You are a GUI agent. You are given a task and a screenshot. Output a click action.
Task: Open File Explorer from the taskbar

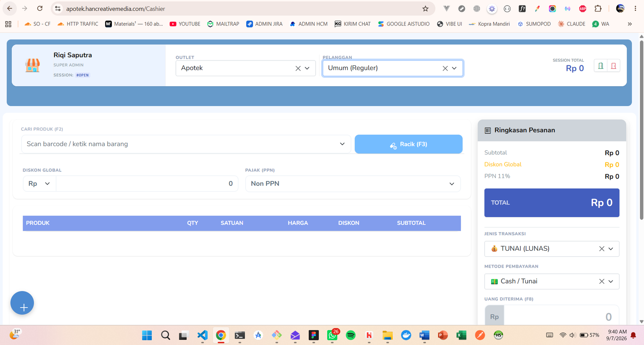click(x=388, y=335)
